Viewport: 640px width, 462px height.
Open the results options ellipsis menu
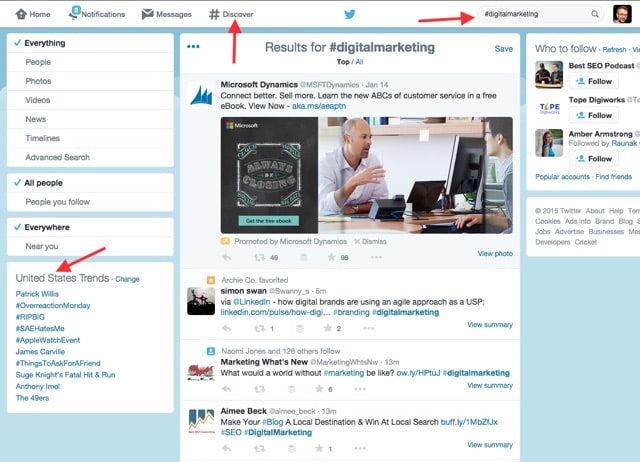193,47
